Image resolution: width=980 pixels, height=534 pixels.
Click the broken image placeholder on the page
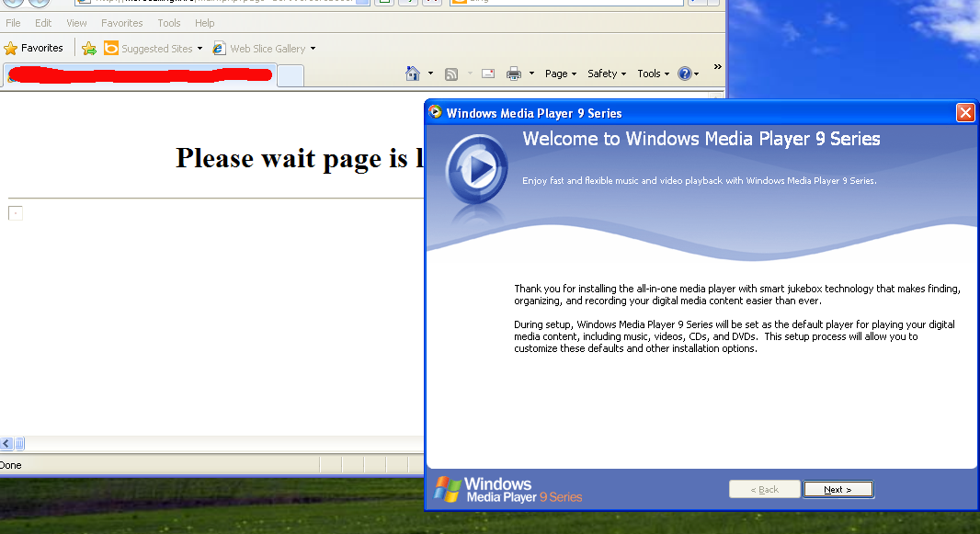16,213
